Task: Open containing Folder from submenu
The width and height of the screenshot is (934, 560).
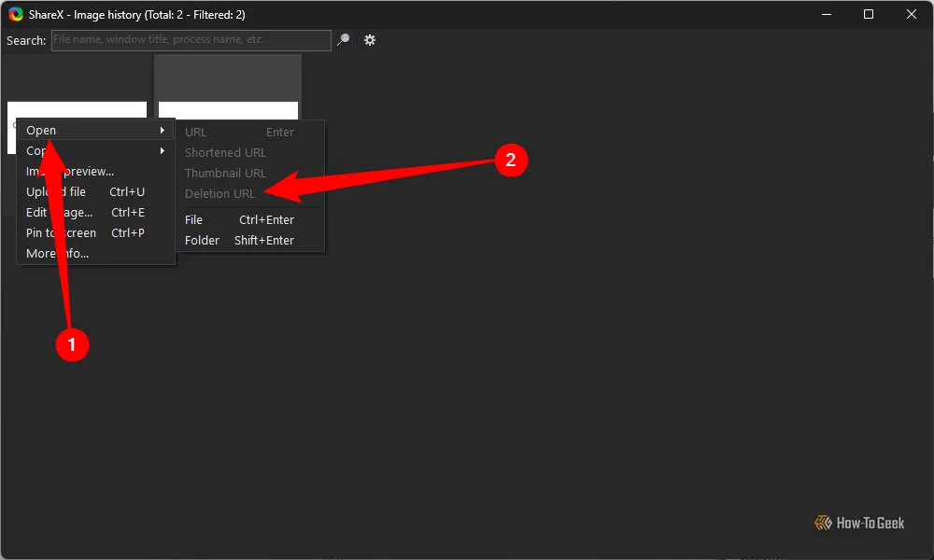Action: (x=203, y=241)
